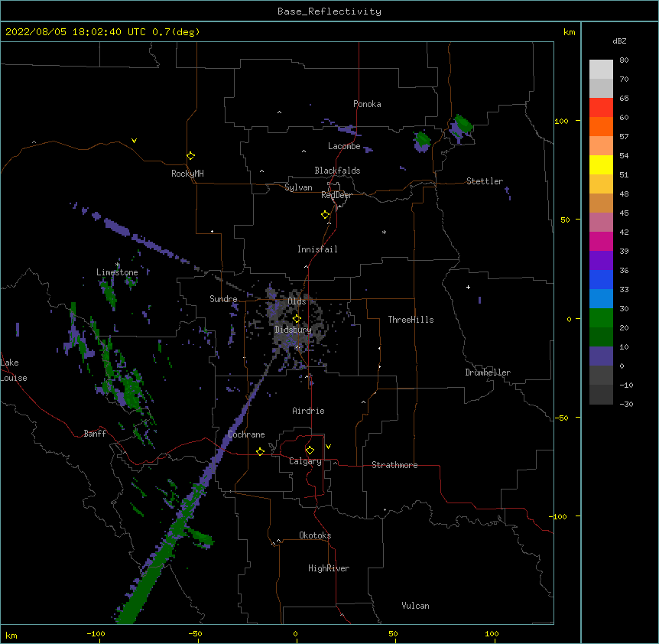Click the Innisfail city label
Viewport: 659px width, 644px height.
pyautogui.click(x=317, y=249)
